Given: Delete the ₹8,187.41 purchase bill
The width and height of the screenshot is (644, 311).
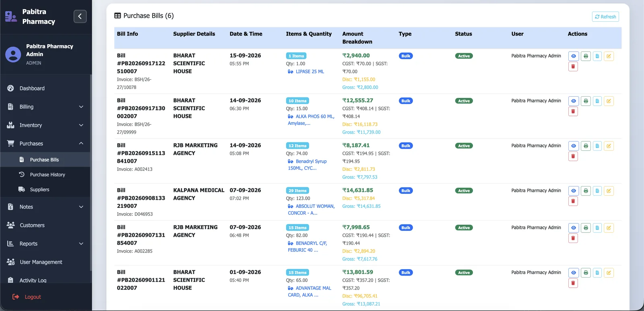Looking at the screenshot, I should pyautogui.click(x=573, y=156).
